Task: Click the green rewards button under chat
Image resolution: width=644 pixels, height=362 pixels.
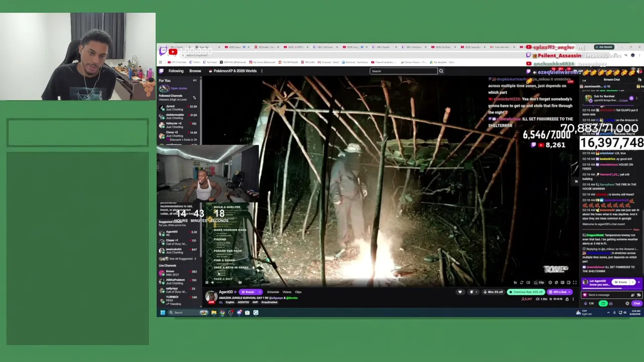Action: [603, 304]
